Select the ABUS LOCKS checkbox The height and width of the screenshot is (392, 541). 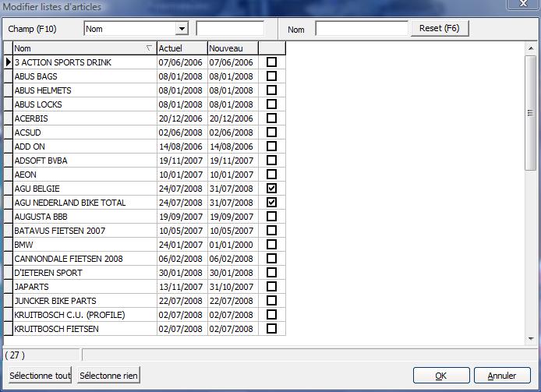point(272,104)
